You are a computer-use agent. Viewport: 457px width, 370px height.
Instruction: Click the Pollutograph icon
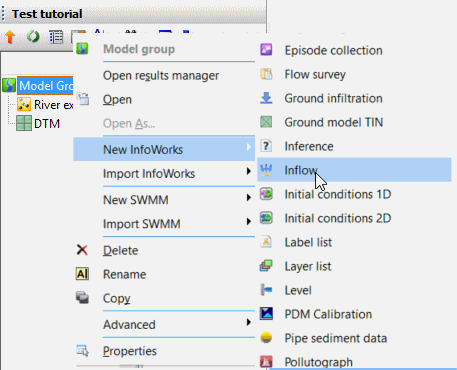click(x=266, y=362)
